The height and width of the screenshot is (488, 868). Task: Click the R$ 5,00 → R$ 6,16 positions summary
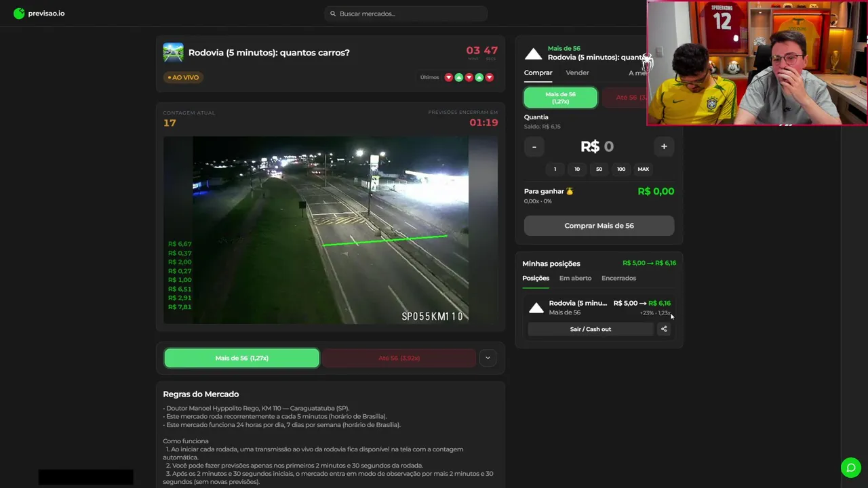click(x=649, y=263)
